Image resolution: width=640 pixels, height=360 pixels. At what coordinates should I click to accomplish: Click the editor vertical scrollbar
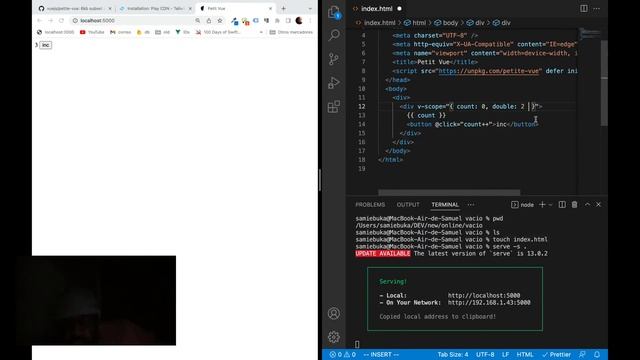(x=604, y=83)
